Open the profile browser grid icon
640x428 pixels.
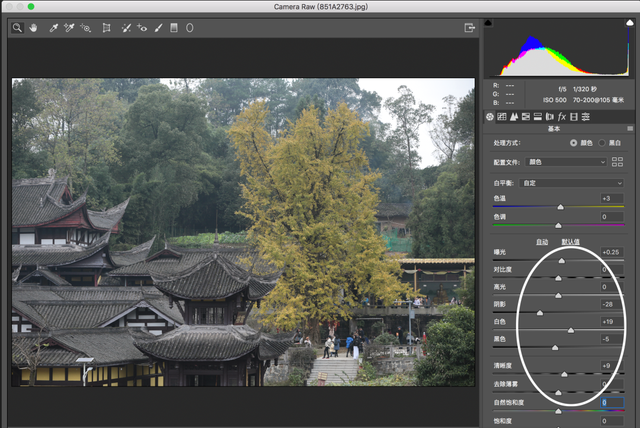tap(617, 162)
